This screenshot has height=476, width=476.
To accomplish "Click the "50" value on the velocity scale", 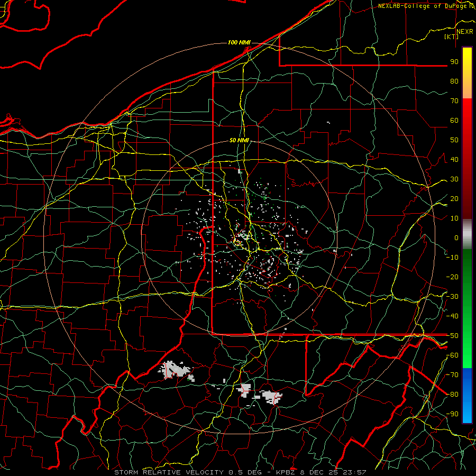I will [x=454, y=140].
